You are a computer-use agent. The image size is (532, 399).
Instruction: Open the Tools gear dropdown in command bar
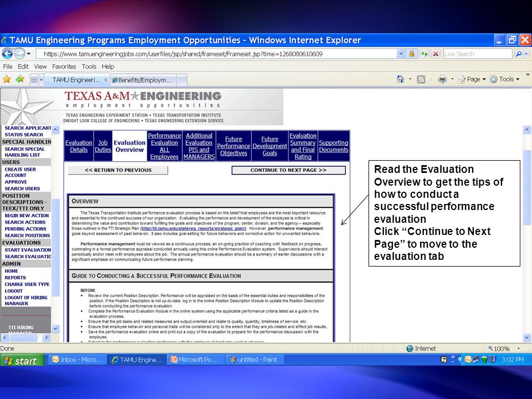click(504, 79)
